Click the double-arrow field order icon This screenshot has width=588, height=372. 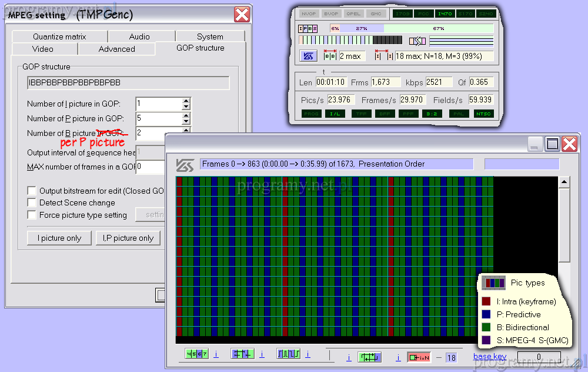pyautogui.click(x=417, y=41)
